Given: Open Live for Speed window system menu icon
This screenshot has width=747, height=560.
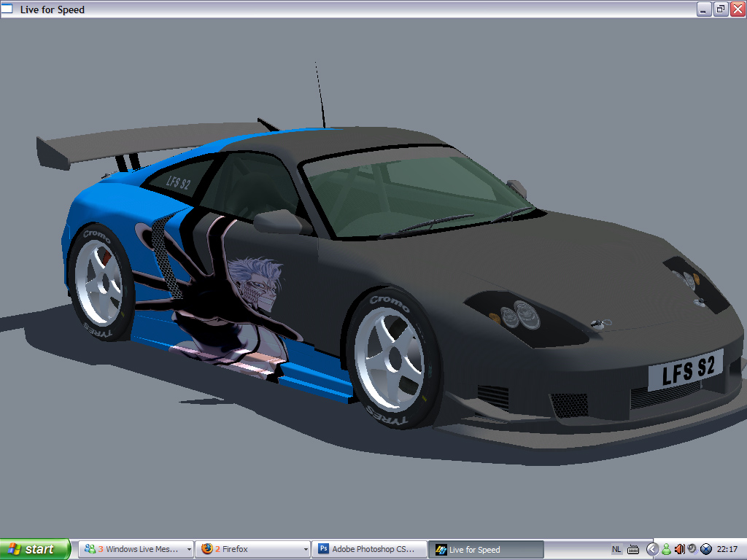Looking at the screenshot, I should point(7,9).
